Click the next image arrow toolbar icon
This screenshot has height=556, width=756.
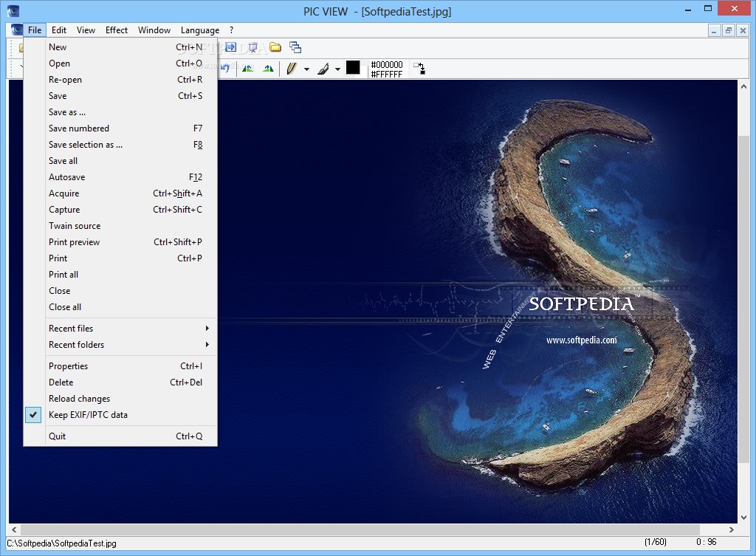pyautogui.click(x=231, y=47)
